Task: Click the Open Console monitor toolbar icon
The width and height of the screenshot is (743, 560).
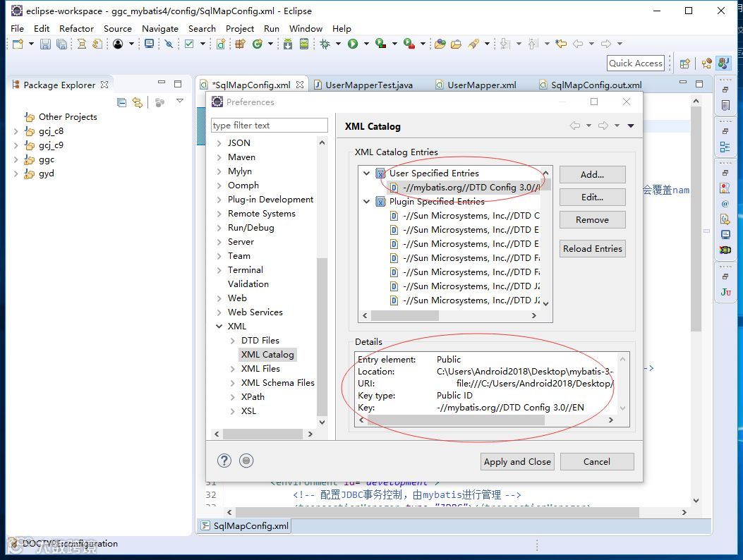Action: (x=150, y=44)
